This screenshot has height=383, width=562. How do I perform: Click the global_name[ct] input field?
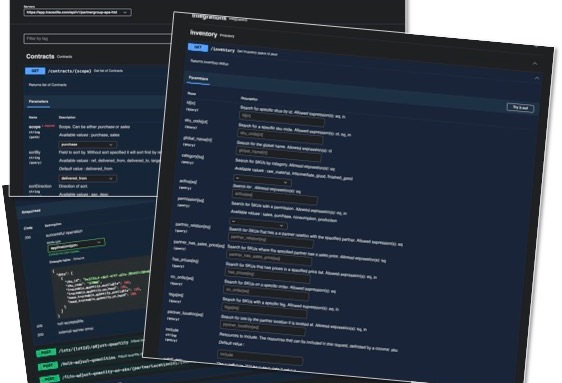point(278,154)
